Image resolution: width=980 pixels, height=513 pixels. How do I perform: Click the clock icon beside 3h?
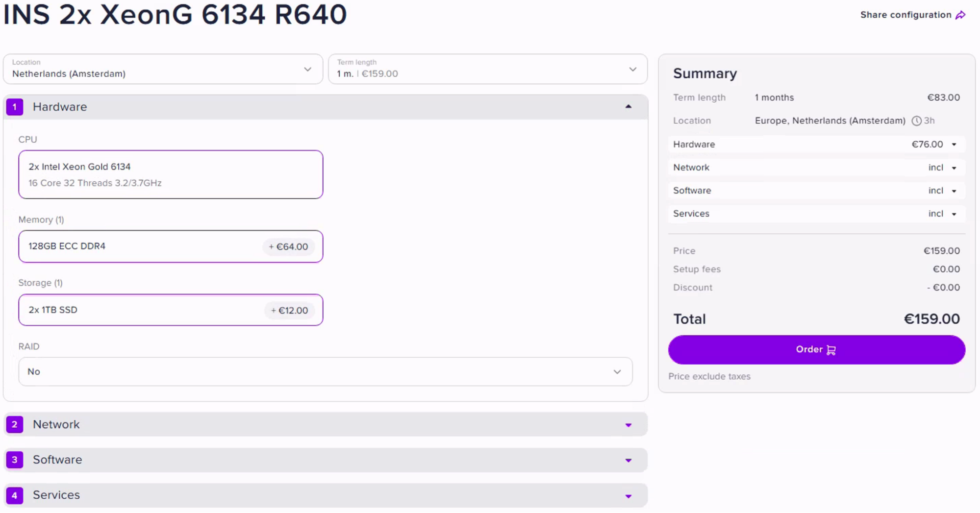pyautogui.click(x=916, y=121)
